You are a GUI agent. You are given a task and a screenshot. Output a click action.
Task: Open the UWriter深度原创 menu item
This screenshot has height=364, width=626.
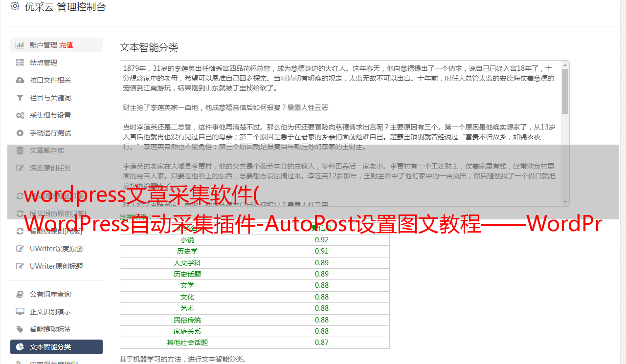pyautogui.click(x=56, y=249)
